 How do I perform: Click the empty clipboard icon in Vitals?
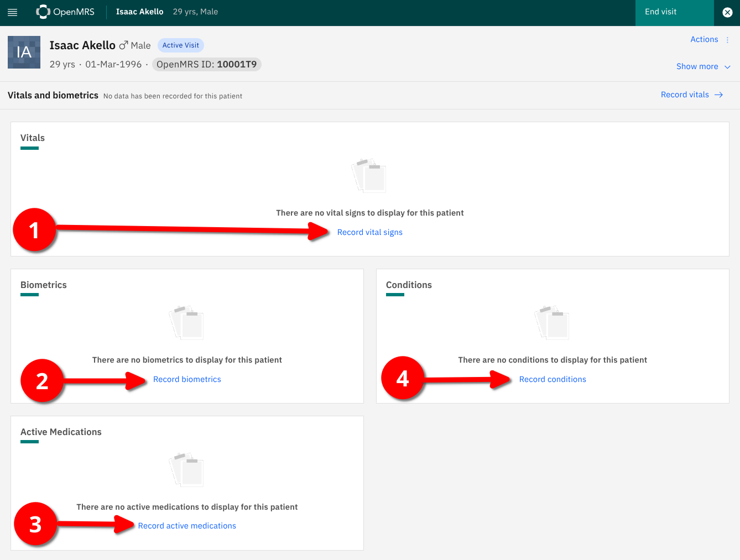[369, 175]
